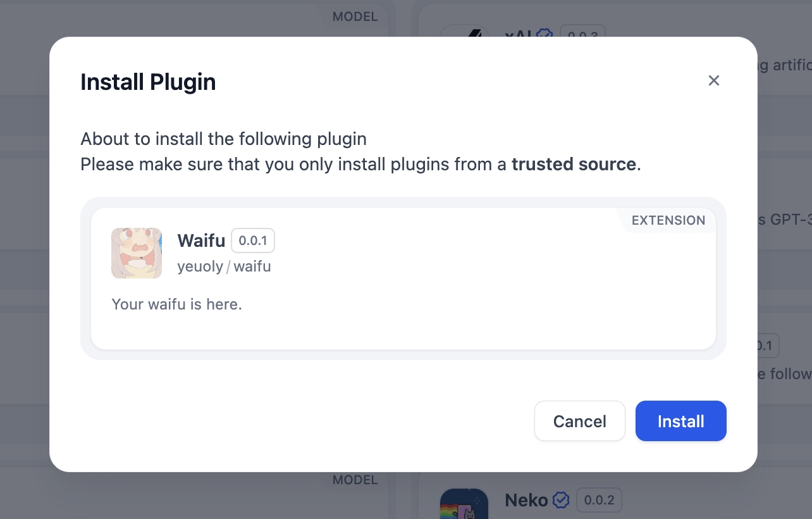Click the Waifu 0.0.1 version badge

pos(253,241)
